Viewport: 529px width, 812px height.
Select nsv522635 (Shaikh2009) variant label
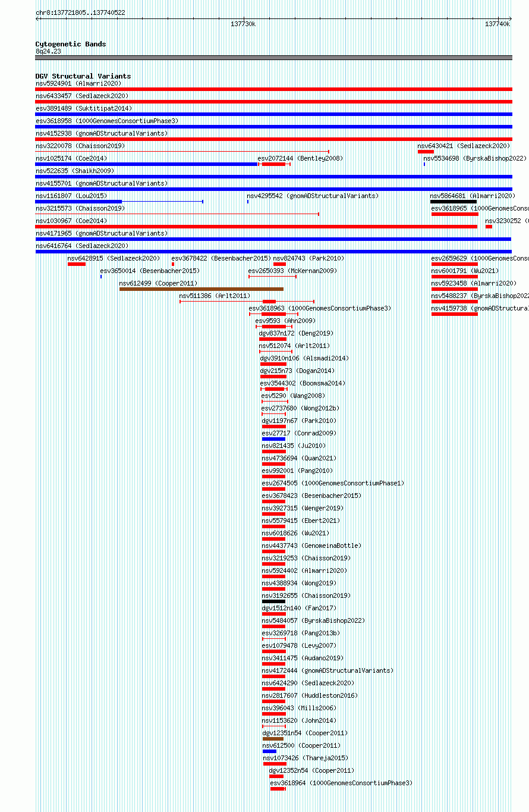coord(74,171)
